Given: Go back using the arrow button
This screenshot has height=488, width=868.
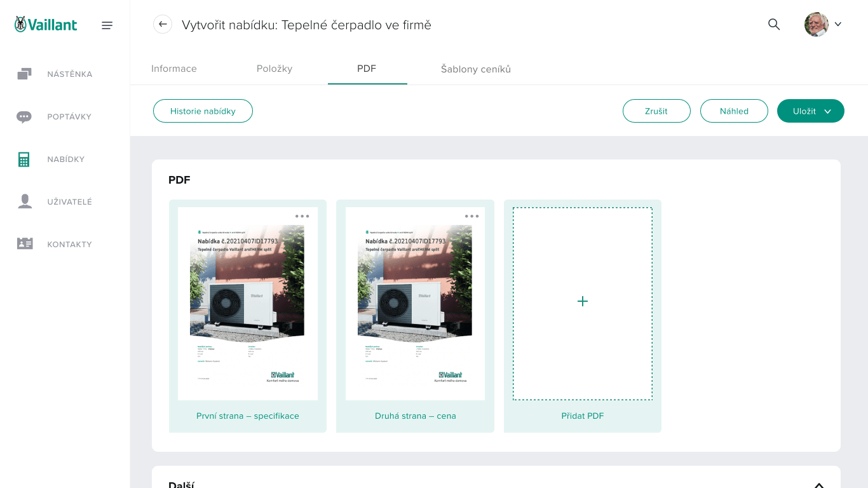Looking at the screenshot, I should click(x=163, y=25).
